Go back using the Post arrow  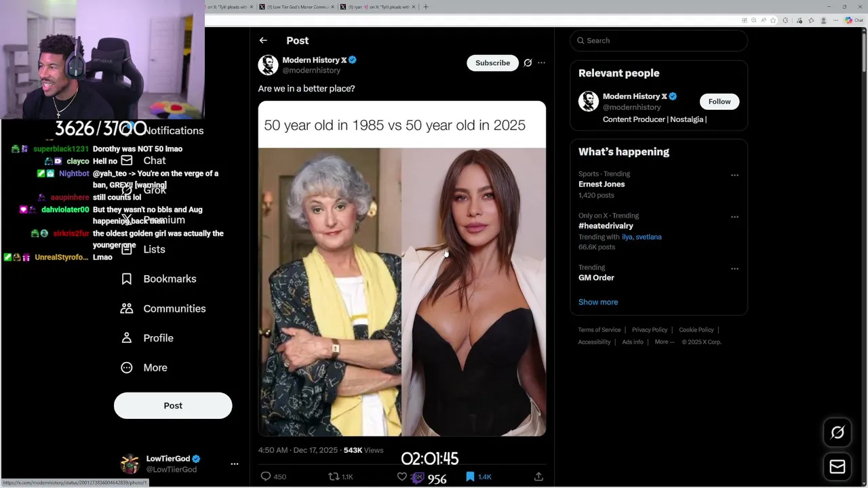(x=263, y=41)
